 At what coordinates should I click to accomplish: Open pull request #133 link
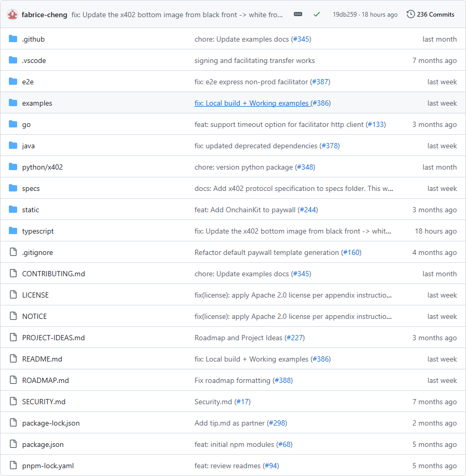[x=376, y=124]
